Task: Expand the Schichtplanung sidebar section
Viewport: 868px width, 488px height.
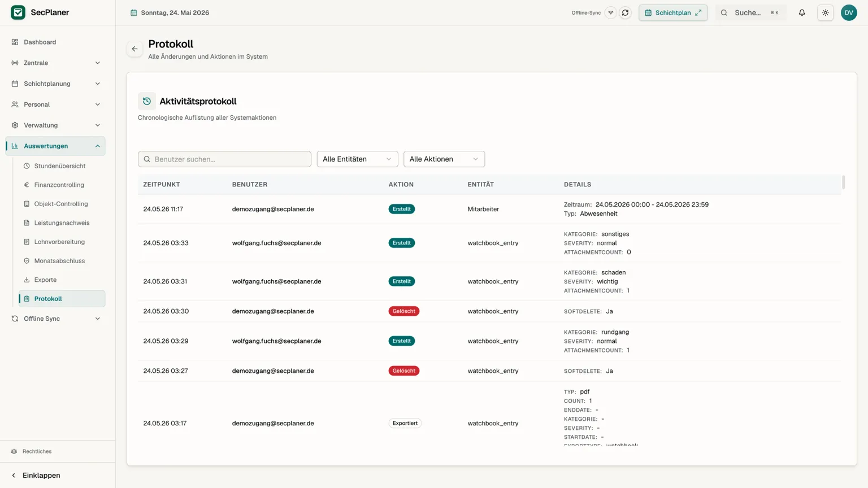Action: pyautogui.click(x=55, y=84)
